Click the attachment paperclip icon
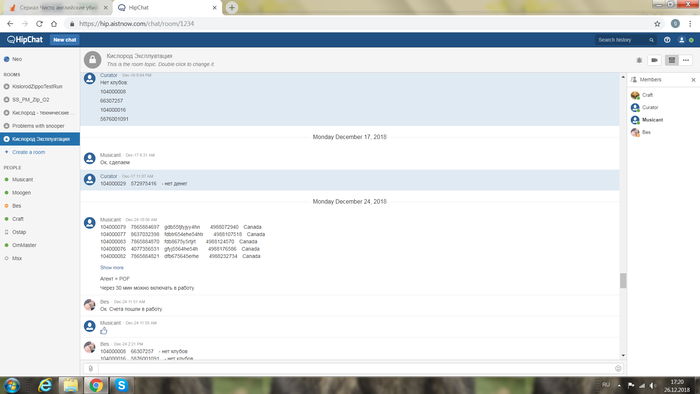 coord(91,368)
